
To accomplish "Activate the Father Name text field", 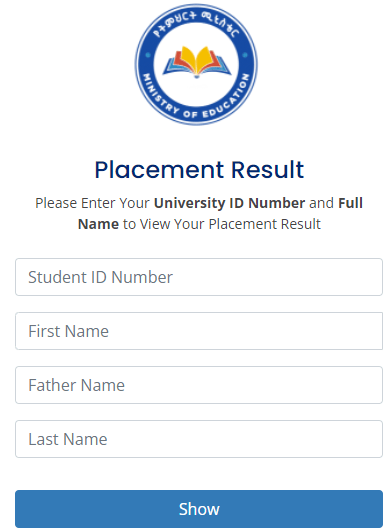I will pyautogui.click(x=199, y=385).
